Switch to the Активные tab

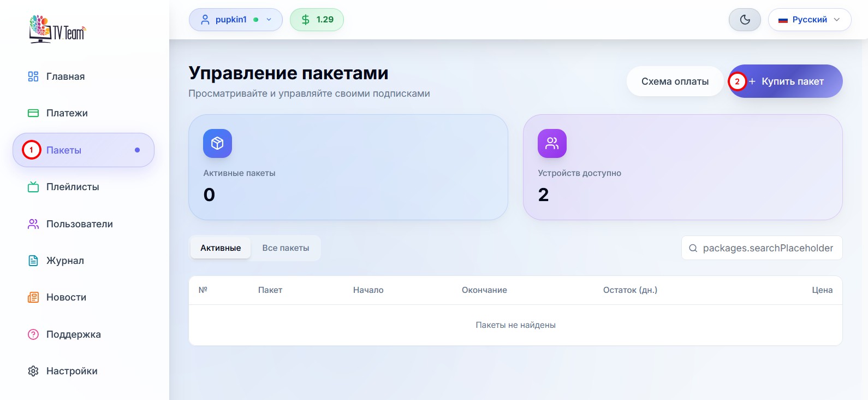(221, 248)
